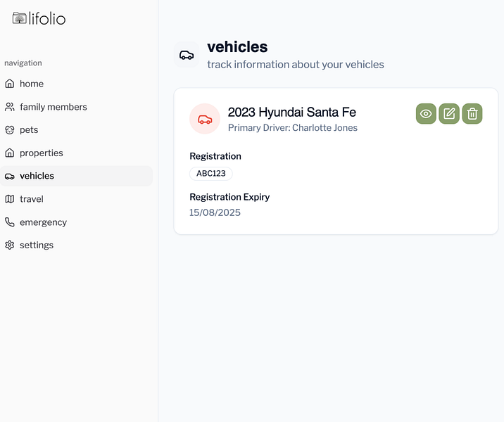Click the properties house icon

[10, 153]
